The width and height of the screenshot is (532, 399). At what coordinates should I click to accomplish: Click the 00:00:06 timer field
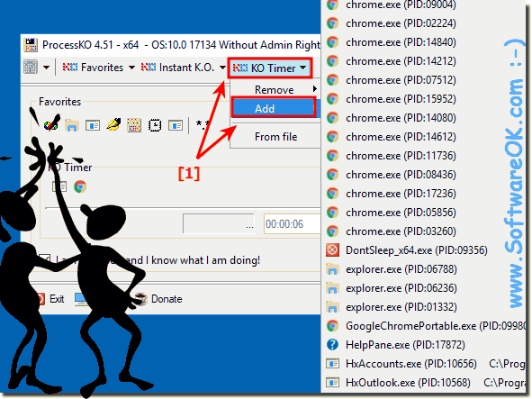click(x=293, y=223)
